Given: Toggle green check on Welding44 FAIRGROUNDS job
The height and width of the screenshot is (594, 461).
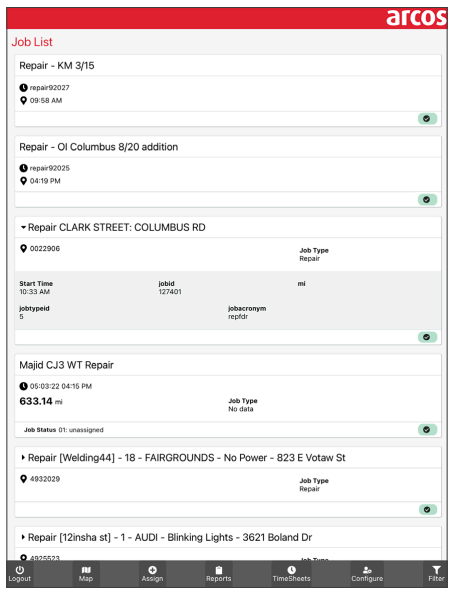Looking at the screenshot, I should tap(428, 510).
